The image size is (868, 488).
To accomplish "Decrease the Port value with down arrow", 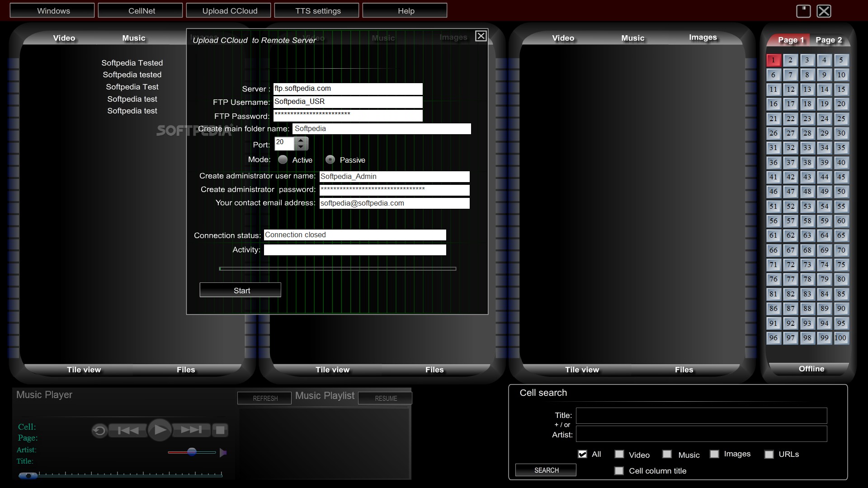I will coord(301,147).
